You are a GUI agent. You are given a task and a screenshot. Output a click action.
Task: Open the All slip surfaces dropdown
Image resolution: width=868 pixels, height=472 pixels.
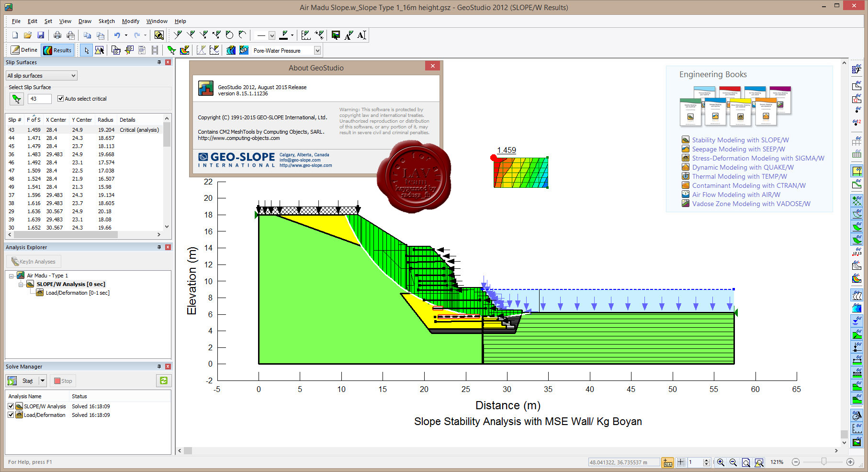(73, 76)
